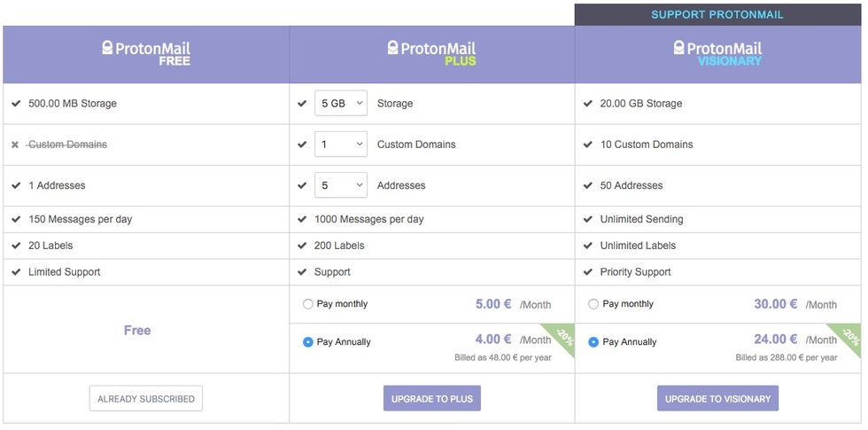Open the Custom Domains quantity dropdown
868x430 pixels.
pyautogui.click(x=341, y=145)
